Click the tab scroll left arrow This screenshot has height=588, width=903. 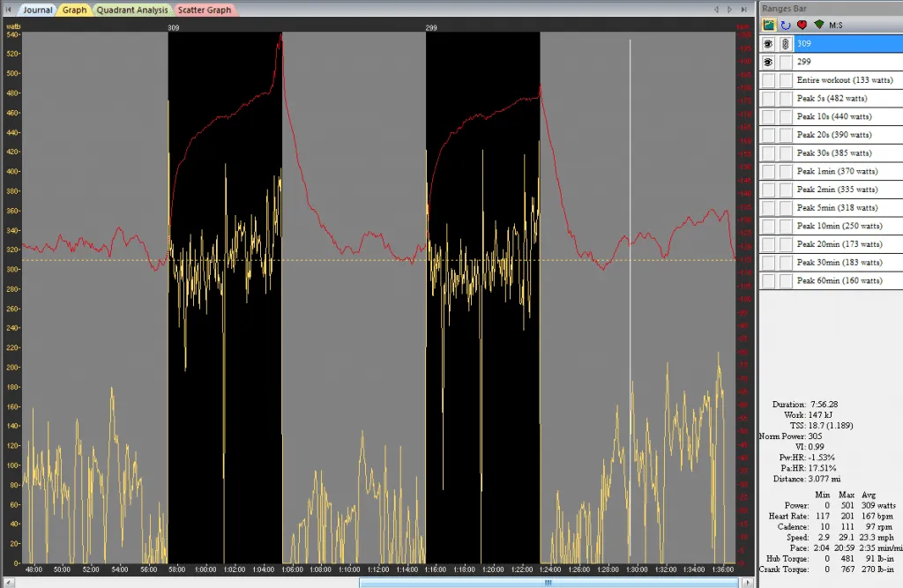[x=716, y=9]
